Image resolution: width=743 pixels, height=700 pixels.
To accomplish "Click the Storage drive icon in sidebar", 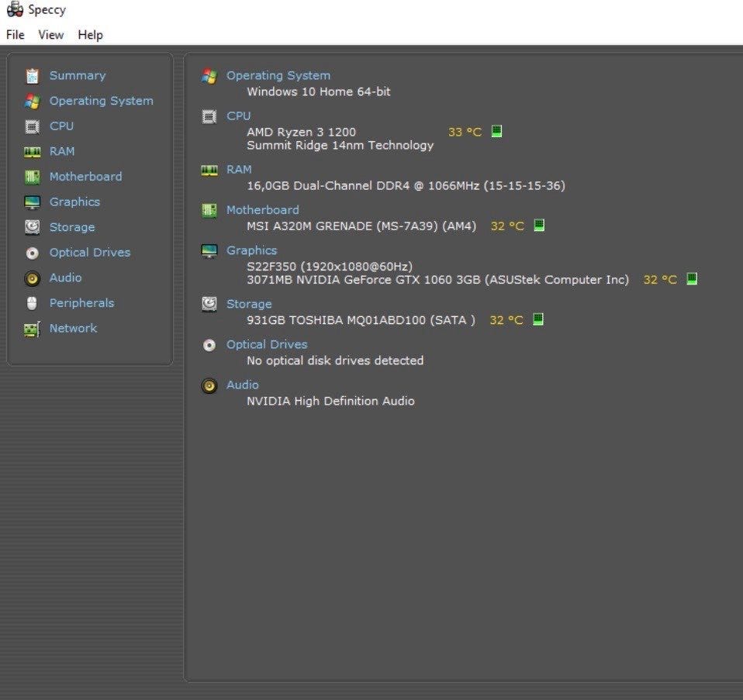I will 32,227.
